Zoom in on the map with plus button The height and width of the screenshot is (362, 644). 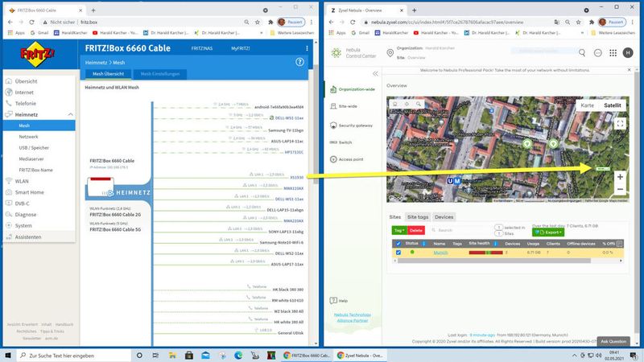tap(620, 176)
